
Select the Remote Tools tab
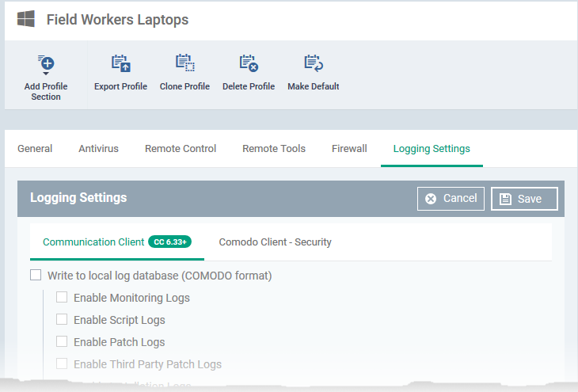tap(274, 149)
